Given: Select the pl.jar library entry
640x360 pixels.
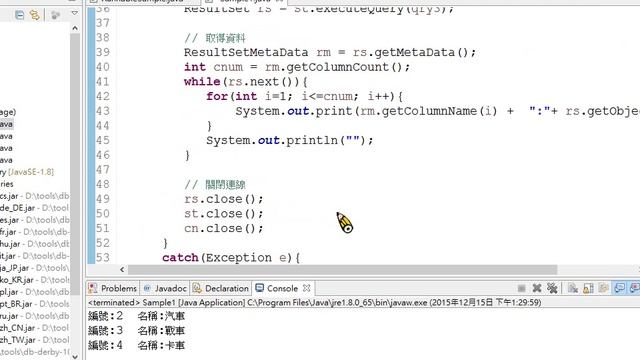Looking at the screenshot, I should [x=34, y=292].
